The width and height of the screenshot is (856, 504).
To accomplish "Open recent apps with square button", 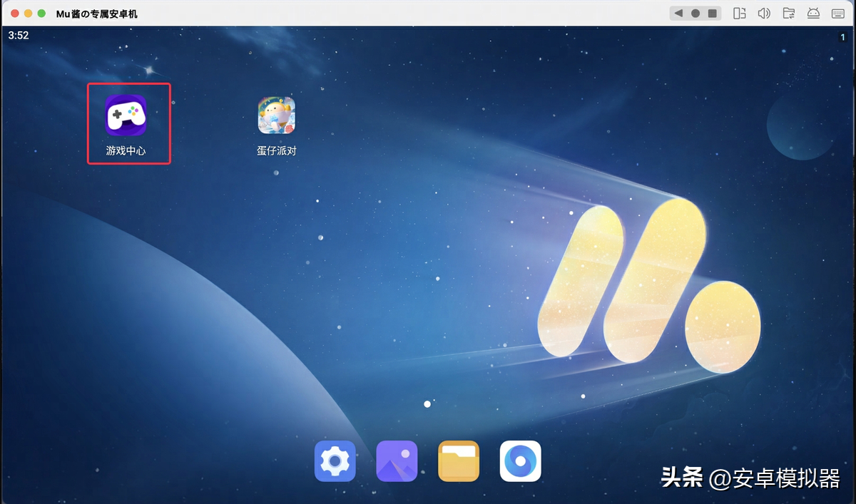I will 712,14.
